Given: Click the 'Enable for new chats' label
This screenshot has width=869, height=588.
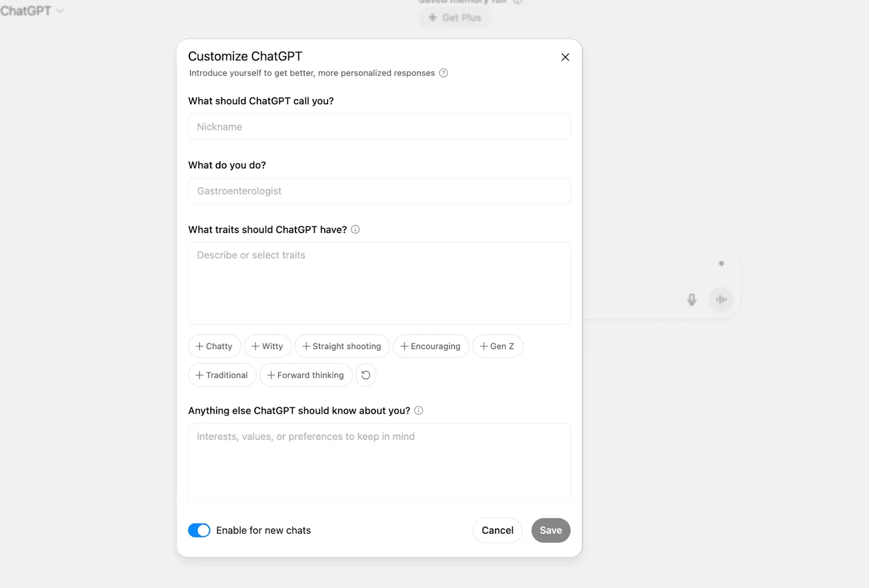Looking at the screenshot, I should tap(263, 530).
